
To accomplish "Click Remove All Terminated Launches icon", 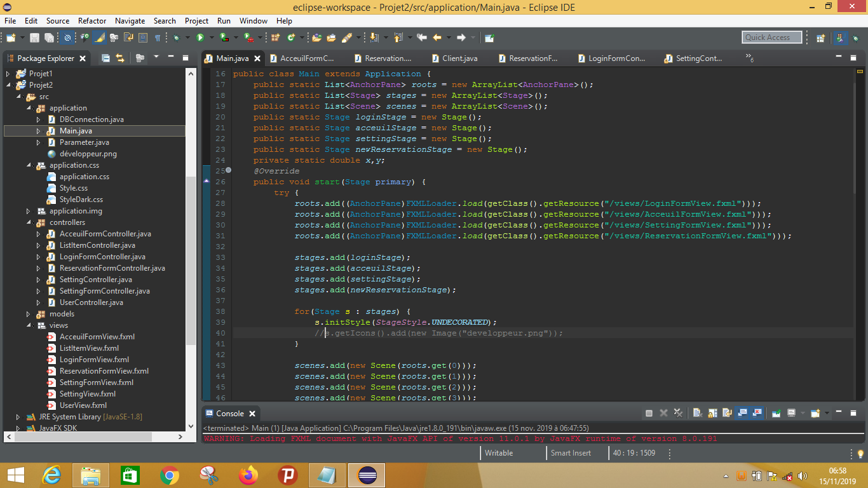I will pos(678,413).
